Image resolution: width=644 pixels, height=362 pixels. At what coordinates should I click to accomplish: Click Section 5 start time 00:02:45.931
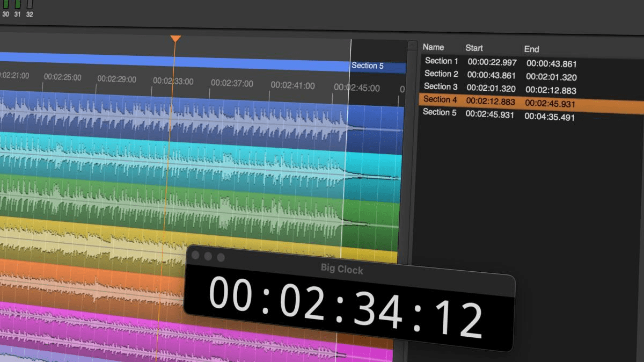490,114
